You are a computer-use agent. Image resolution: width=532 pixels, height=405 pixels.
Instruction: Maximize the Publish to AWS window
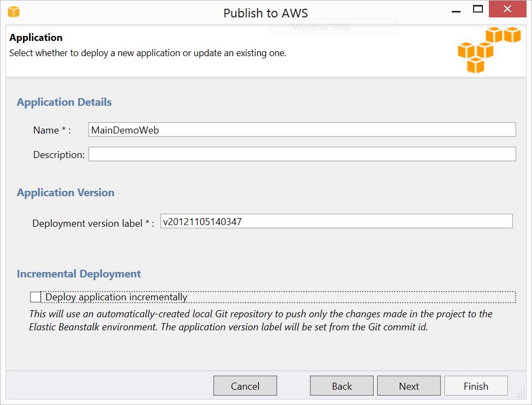478,9
